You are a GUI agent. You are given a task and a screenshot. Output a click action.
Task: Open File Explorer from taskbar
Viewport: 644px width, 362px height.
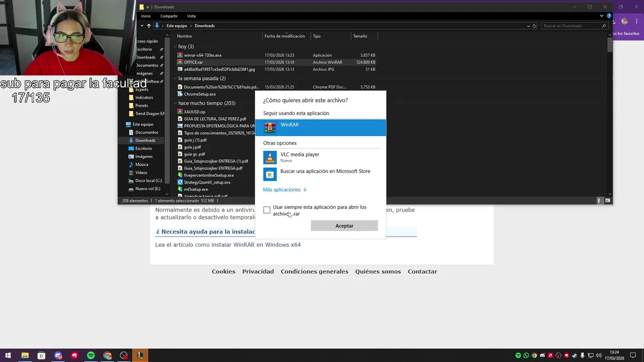[x=25, y=355]
